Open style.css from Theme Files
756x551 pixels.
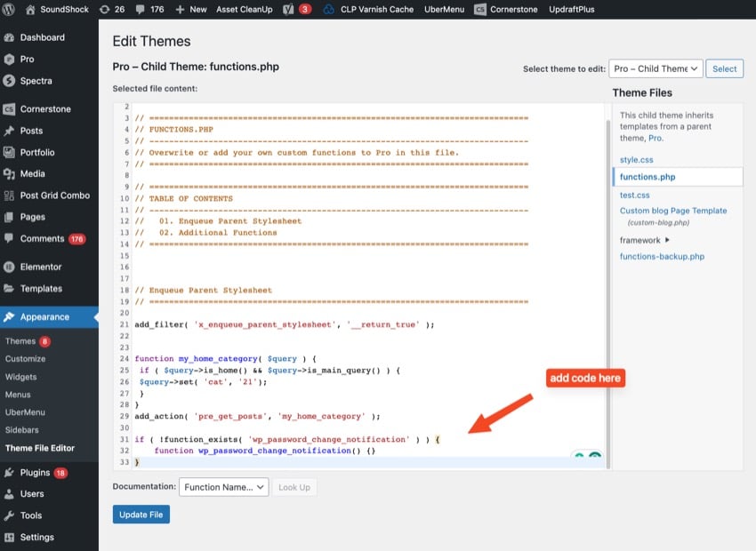[636, 160]
